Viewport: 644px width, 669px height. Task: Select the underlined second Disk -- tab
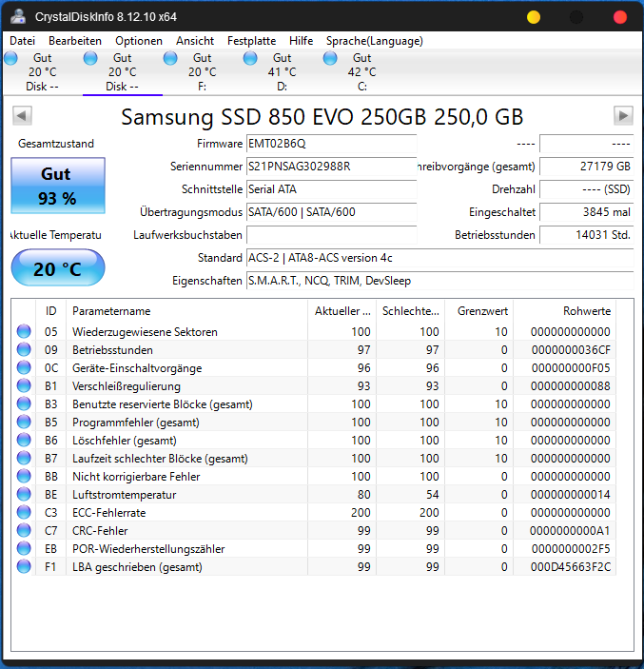tap(122, 72)
